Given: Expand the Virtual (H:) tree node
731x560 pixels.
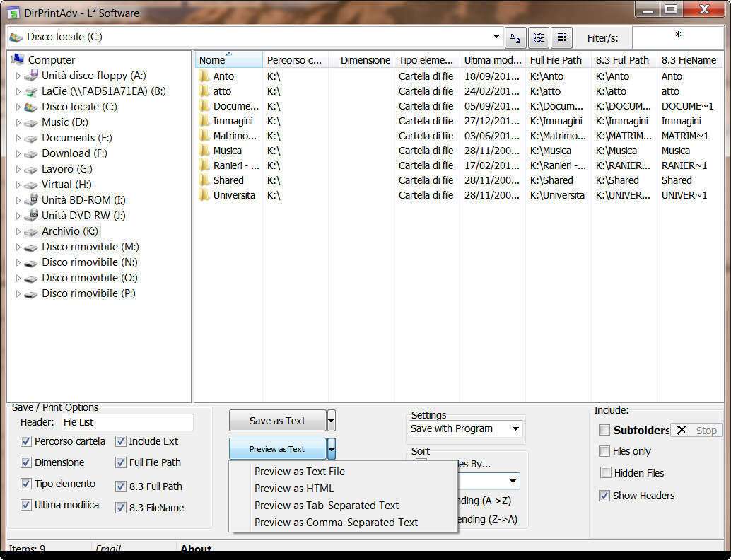Looking at the screenshot, I should 18,185.
